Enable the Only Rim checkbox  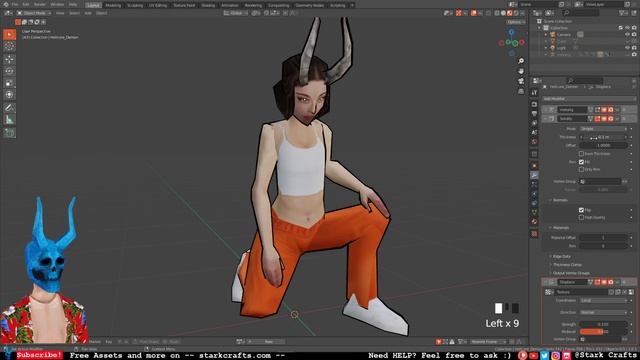[x=581, y=169]
